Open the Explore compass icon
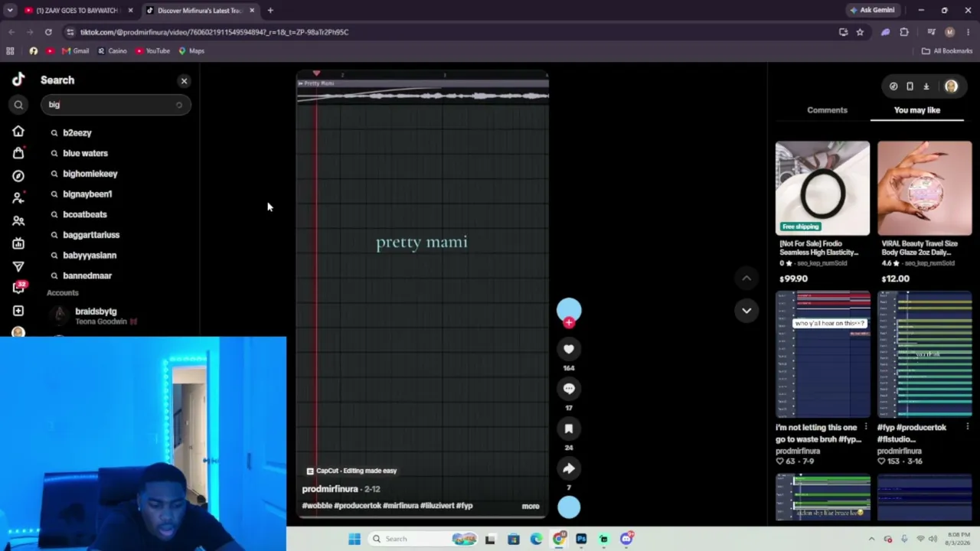 (18, 175)
